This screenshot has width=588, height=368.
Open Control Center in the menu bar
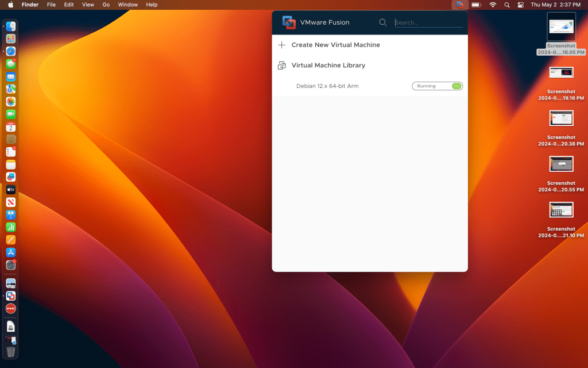pyautogui.click(x=521, y=5)
